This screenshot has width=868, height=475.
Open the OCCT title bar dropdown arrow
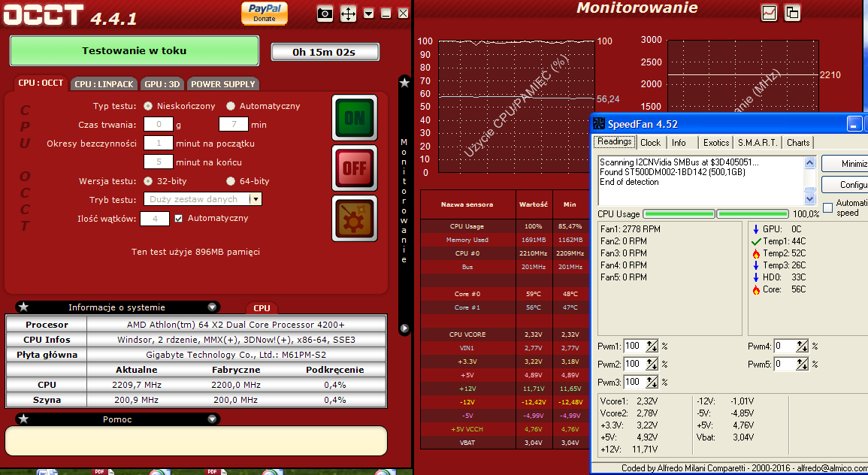(x=369, y=14)
